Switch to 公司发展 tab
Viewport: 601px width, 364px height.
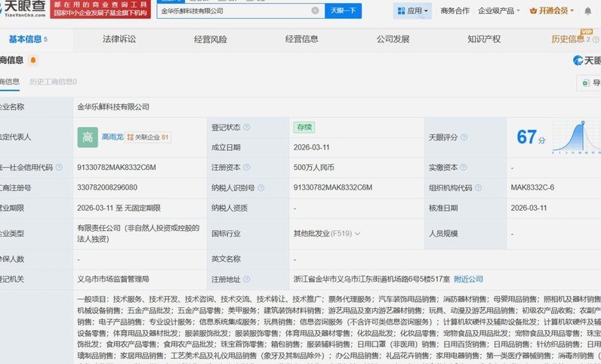coord(393,39)
